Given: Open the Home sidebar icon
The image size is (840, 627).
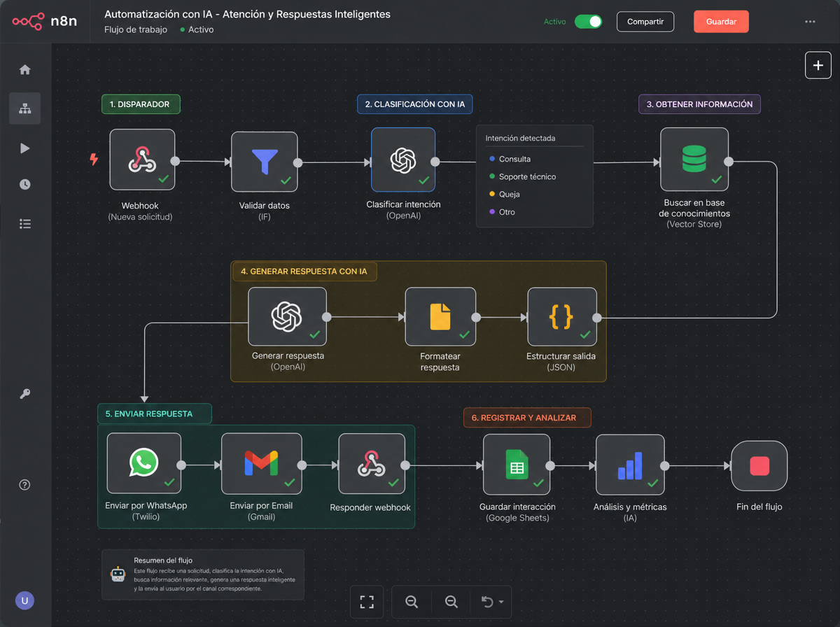Looking at the screenshot, I should tap(24, 70).
